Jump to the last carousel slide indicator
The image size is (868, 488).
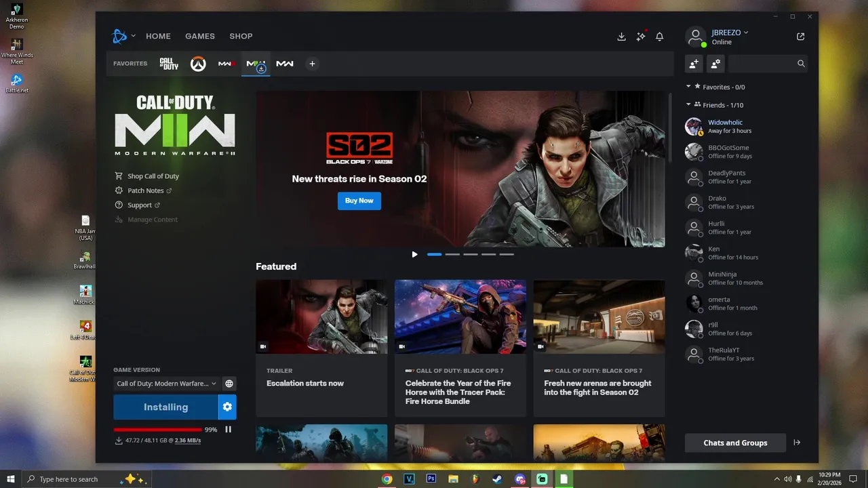click(x=507, y=254)
